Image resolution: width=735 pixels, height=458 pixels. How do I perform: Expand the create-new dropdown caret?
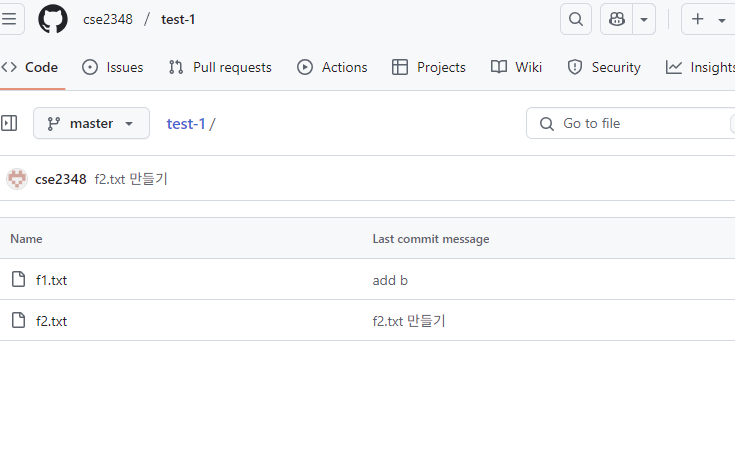(722, 20)
